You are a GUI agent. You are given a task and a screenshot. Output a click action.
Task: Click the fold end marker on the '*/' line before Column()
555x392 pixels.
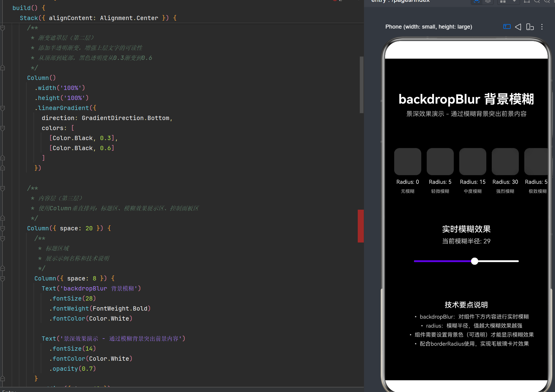[x=2, y=68]
